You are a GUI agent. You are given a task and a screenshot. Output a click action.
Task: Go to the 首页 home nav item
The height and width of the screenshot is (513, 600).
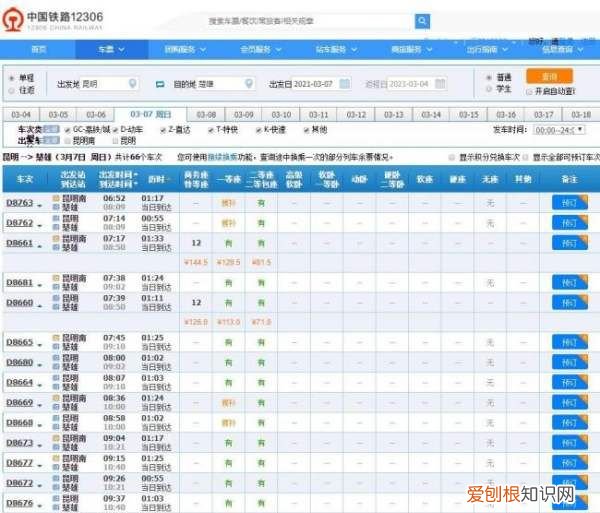click(38, 49)
